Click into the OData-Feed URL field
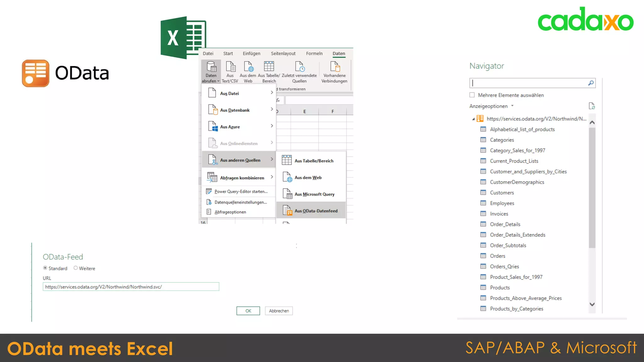 coord(131,287)
